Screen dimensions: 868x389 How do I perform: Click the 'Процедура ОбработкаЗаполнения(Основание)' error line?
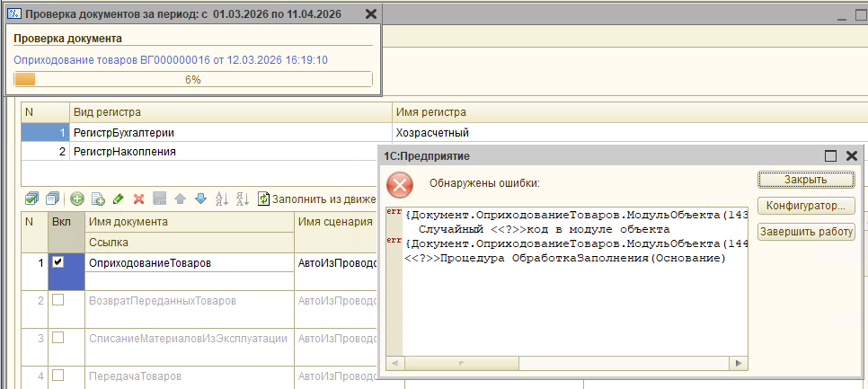[x=564, y=259]
